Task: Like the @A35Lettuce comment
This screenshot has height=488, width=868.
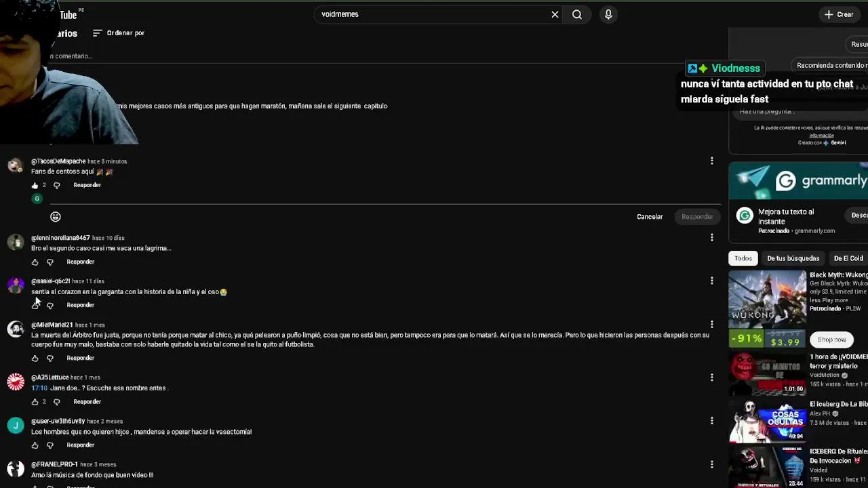Action: [35, 402]
